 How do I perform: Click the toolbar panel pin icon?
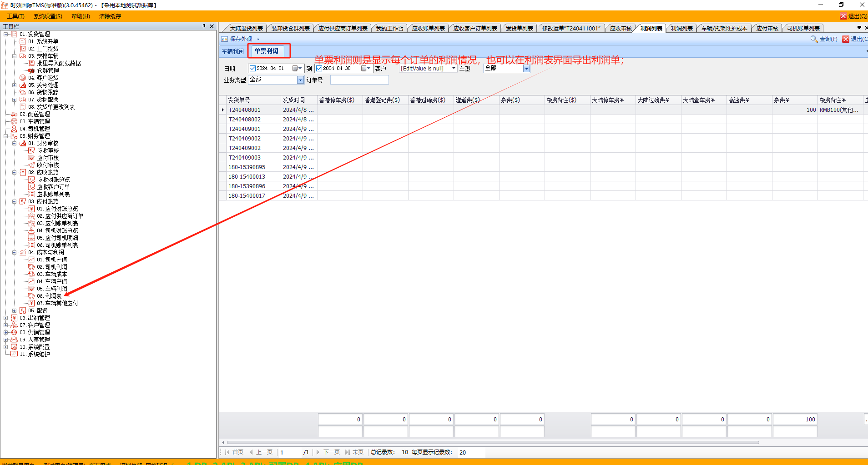pyautogui.click(x=204, y=26)
